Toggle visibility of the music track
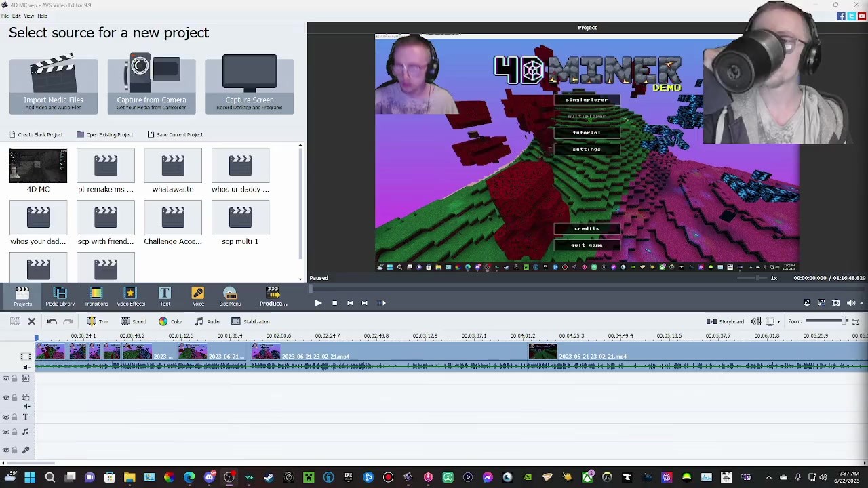This screenshot has width=868, height=488. click(x=6, y=432)
